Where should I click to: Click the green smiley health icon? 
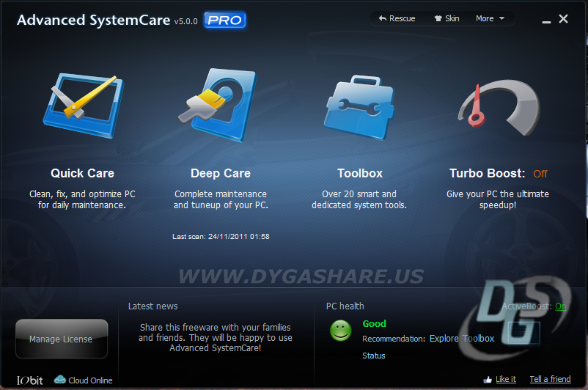coord(340,331)
